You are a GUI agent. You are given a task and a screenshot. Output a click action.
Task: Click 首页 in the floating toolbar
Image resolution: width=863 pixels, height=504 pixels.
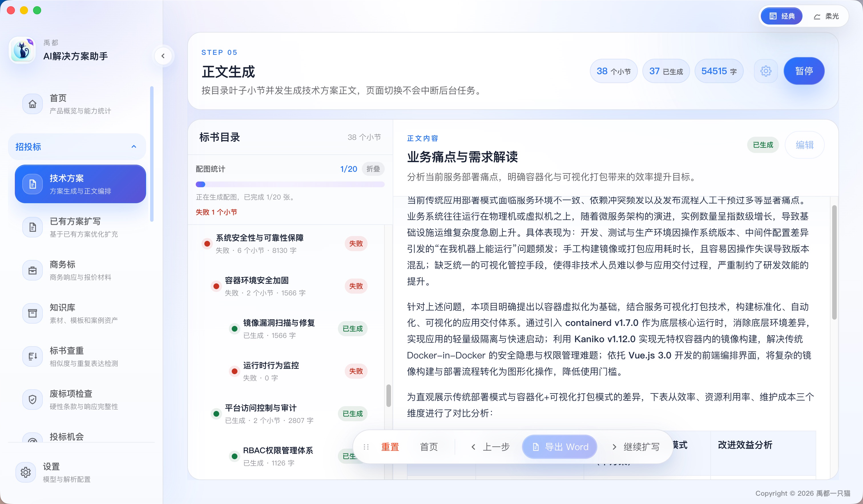(429, 447)
